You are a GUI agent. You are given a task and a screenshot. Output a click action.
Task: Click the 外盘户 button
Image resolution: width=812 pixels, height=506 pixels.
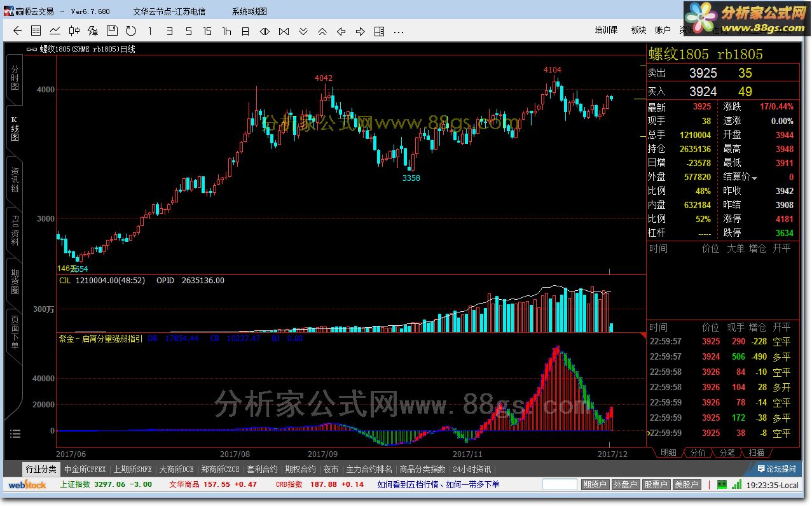(x=625, y=484)
